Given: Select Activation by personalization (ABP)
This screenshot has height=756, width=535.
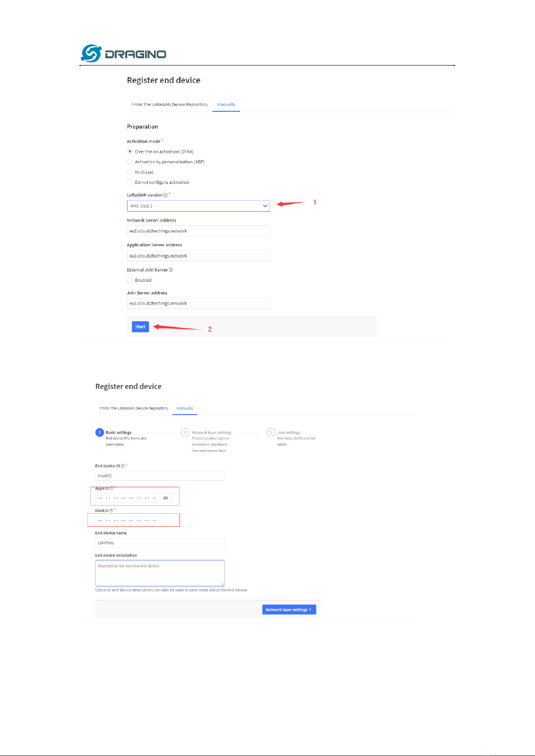Looking at the screenshot, I should pos(130,162).
